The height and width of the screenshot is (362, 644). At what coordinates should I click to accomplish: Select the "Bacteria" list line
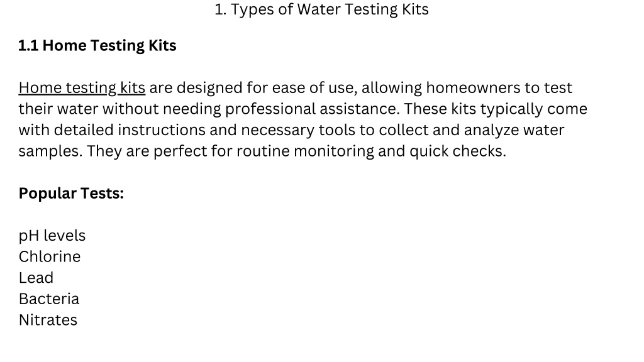coord(49,299)
